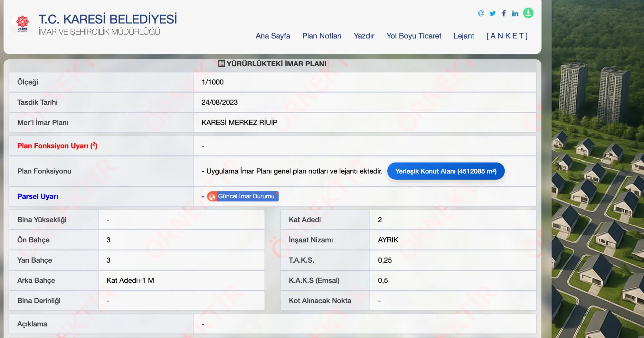Screen dimensions: 644x338
Task: Open the email @ icon
Action: pyautogui.click(x=481, y=13)
